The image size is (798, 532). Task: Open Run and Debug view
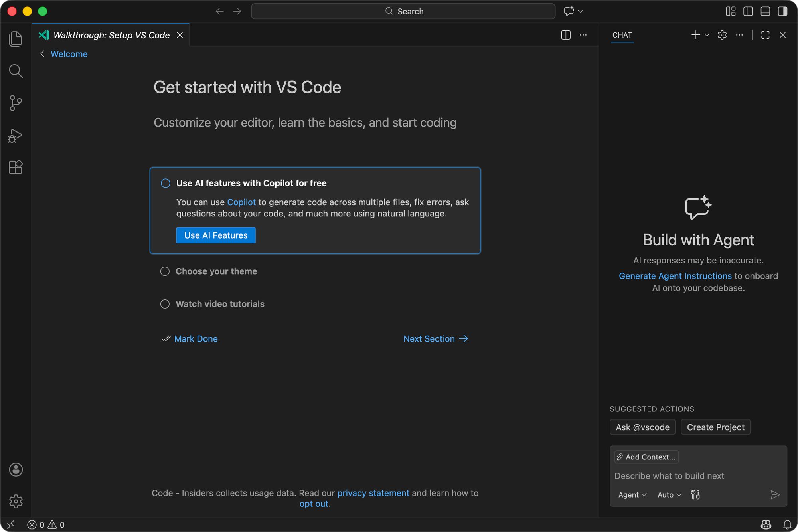coord(16,136)
